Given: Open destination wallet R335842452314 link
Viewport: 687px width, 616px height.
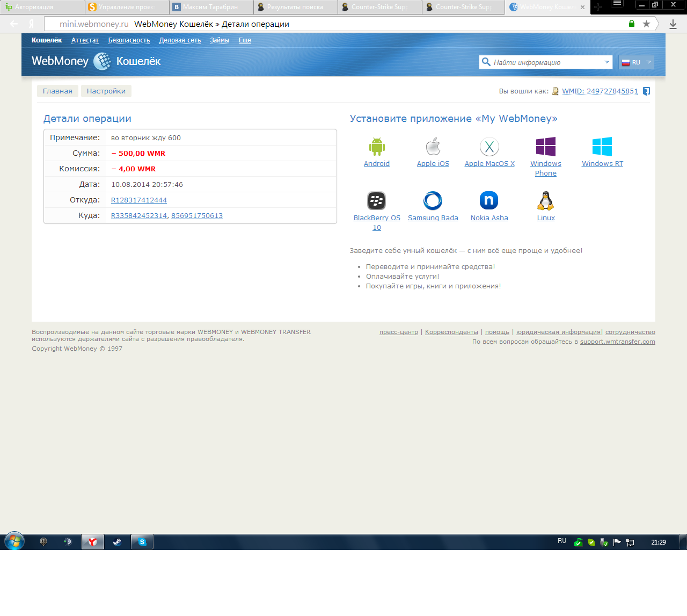Looking at the screenshot, I should tap(139, 216).
